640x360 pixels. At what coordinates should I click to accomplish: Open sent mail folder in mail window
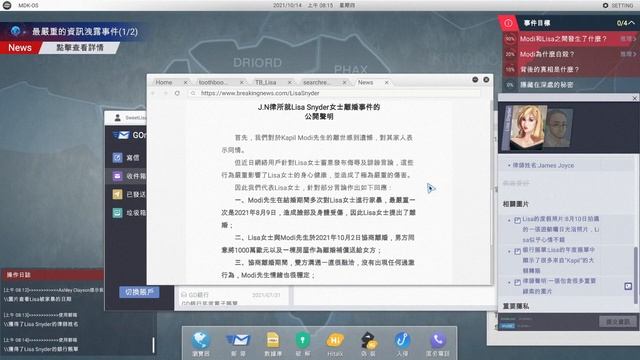tap(129, 194)
